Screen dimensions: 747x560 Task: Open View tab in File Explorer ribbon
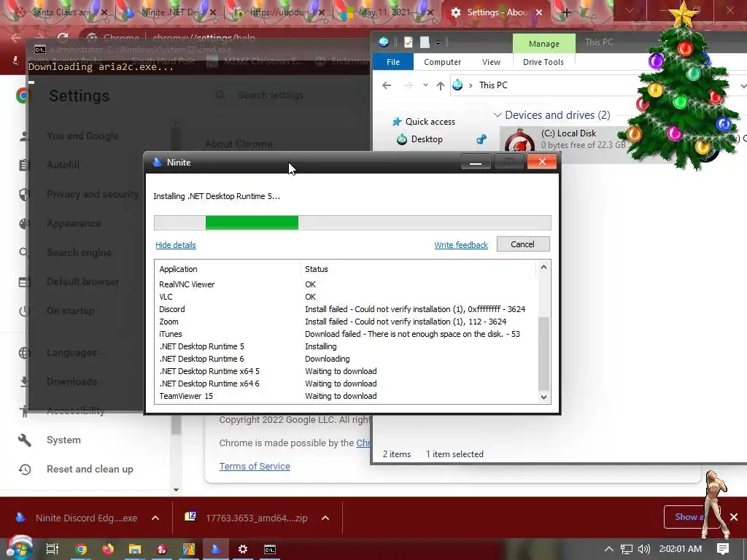click(x=491, y=62)
